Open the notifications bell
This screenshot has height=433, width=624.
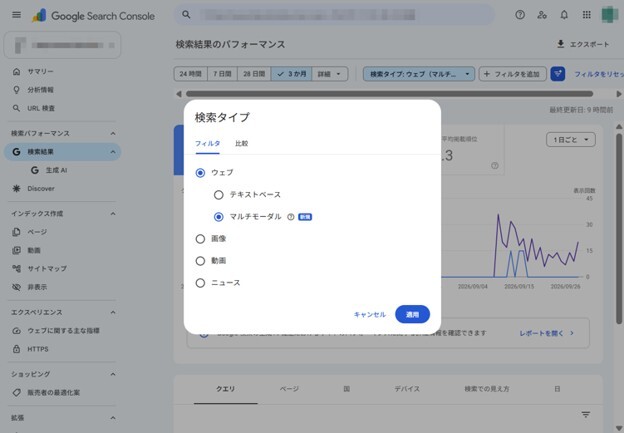coord(564,15)
